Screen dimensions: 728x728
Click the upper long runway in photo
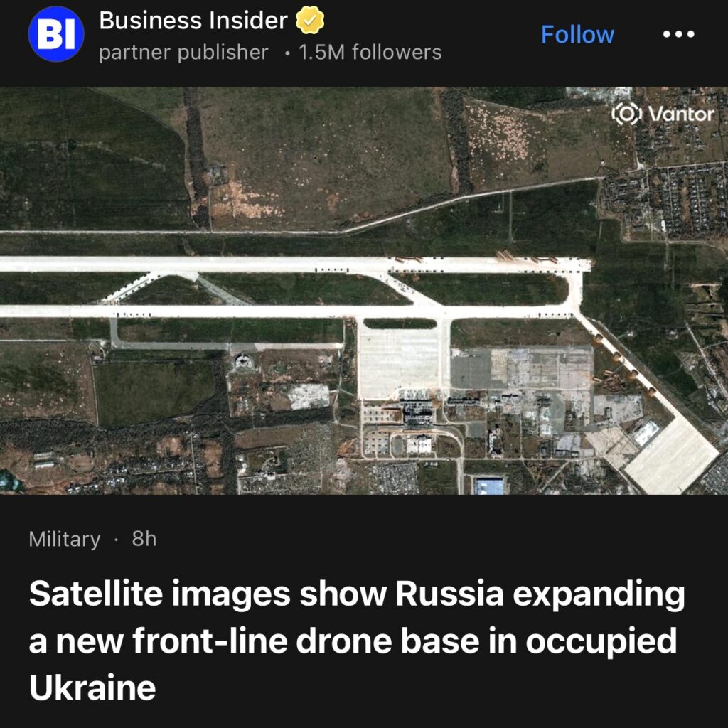pos(295,264)
